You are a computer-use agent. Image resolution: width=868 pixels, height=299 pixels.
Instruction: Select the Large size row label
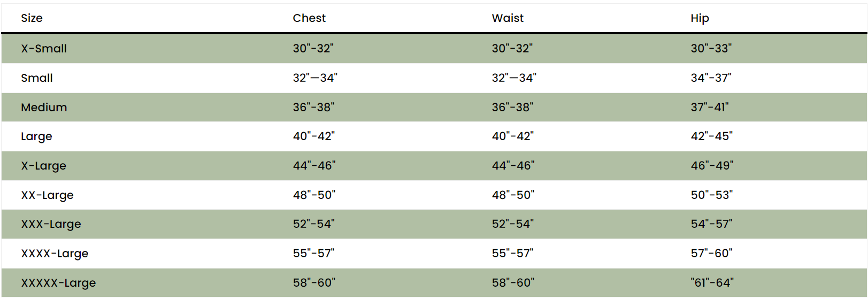pos(36,136)
